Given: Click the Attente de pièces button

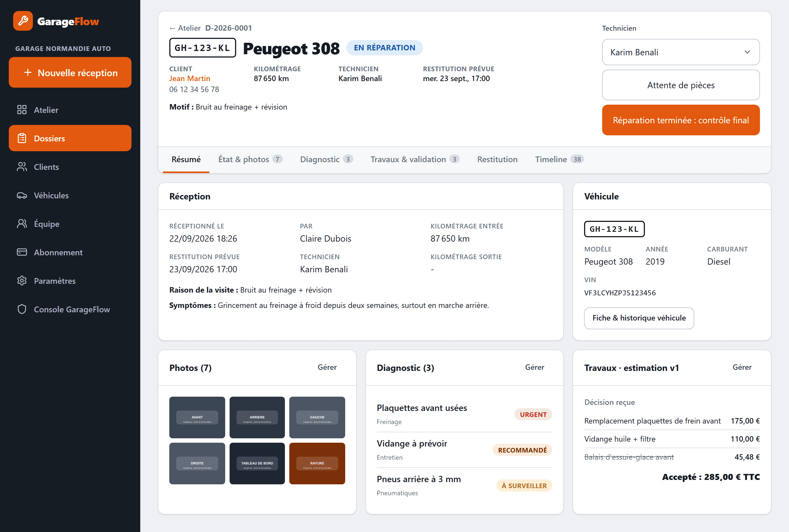Looking at the screenshot, I should pyautogui.click(x=681, y=85).
